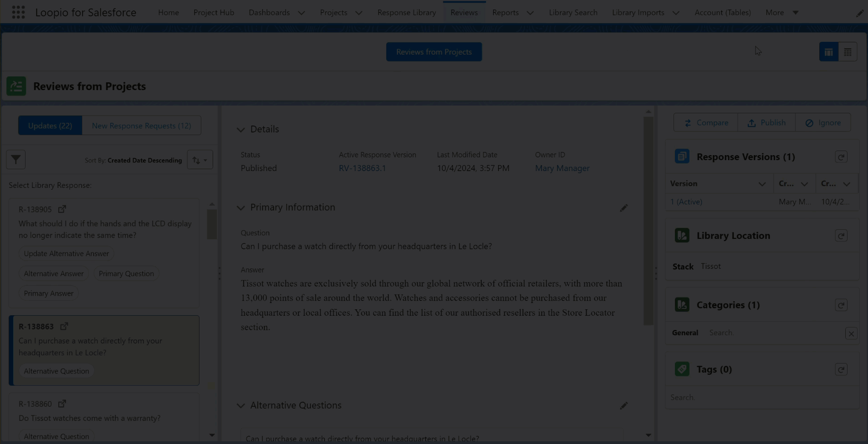The width and height of the screenshot is (868, 444).
Task: Click the Publish button
Action: [766, 122]
